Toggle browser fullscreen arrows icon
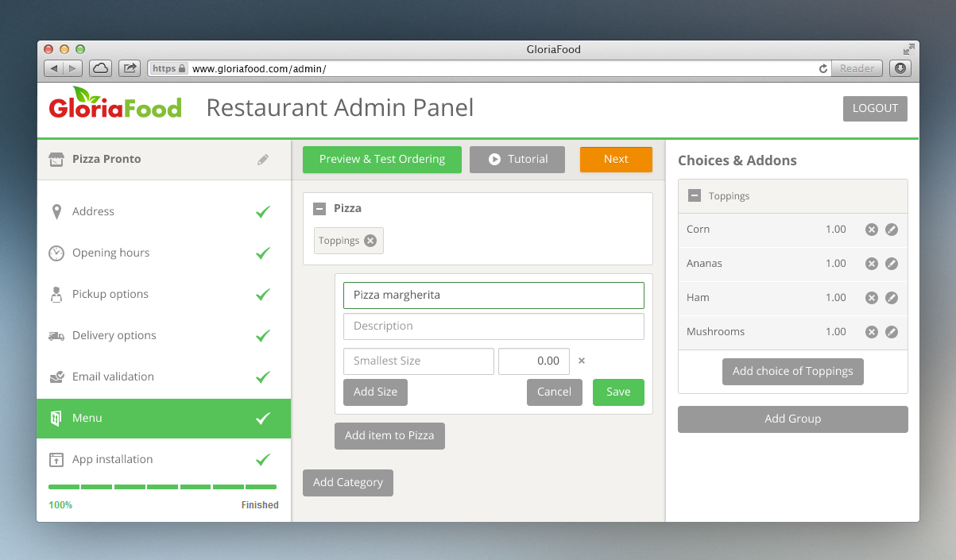The image size is (956, 560). coord(909,49)
